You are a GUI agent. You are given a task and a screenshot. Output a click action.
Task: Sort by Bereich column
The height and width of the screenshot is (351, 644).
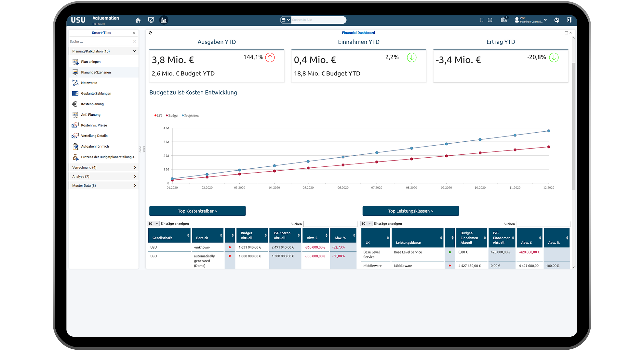[208, 236]
